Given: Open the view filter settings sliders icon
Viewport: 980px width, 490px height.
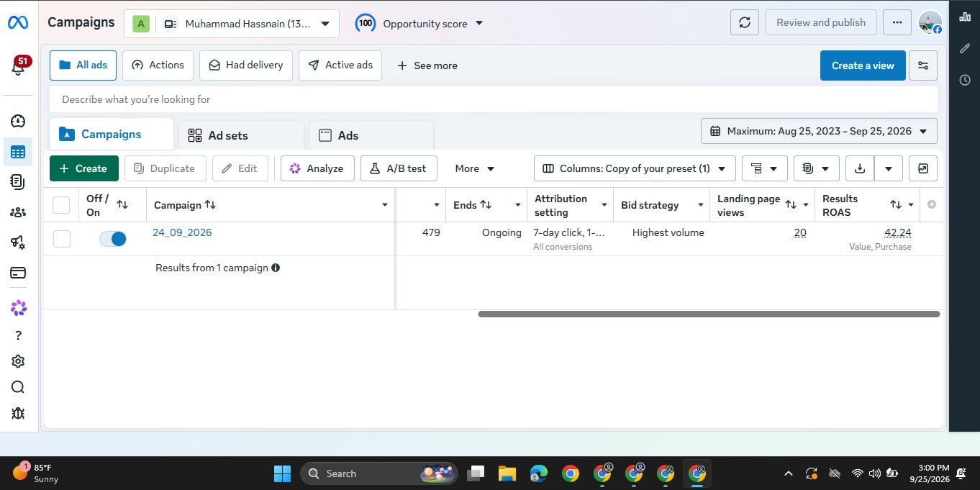Looking at the screenshot, I should pos(923,65).
